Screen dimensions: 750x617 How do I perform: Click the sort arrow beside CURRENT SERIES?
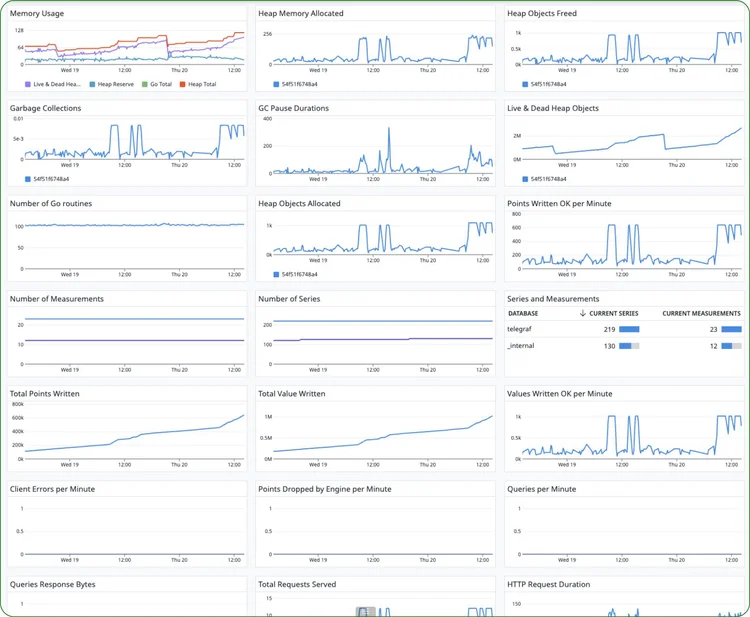pos(583,313)
